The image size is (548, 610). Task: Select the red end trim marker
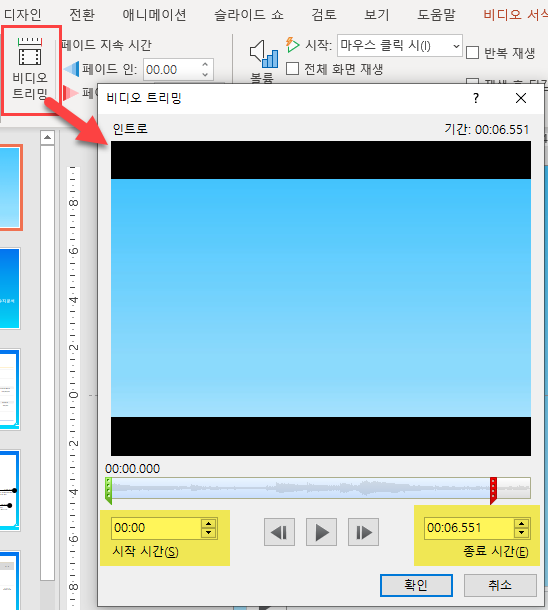click(493, 491)
